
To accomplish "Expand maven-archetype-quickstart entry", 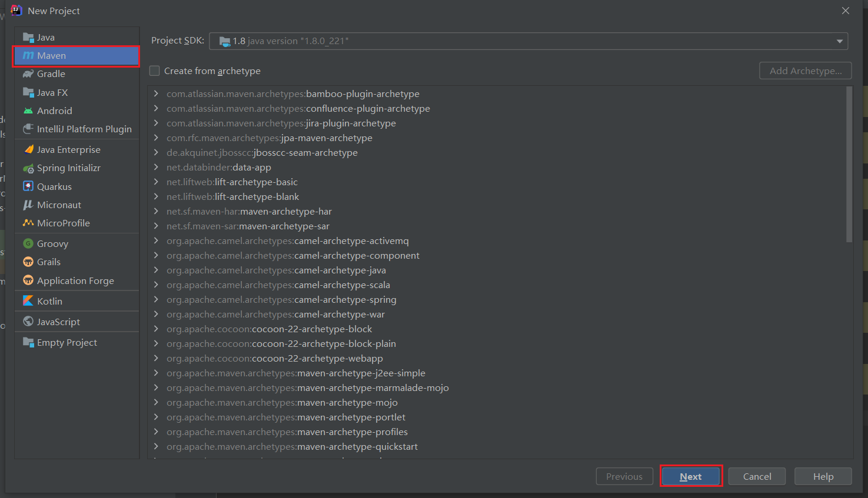I will click(156, 446).
